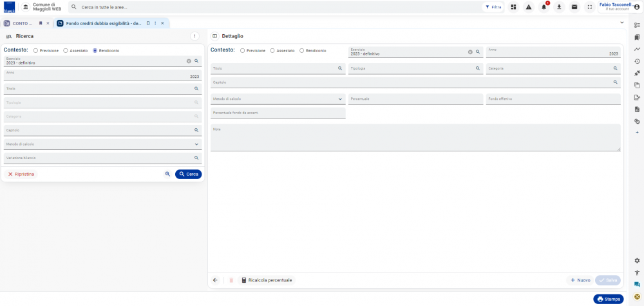Click the plus icon in right sidebar
The width and height of the screenshot is (644, 306).
pos(637,132)
